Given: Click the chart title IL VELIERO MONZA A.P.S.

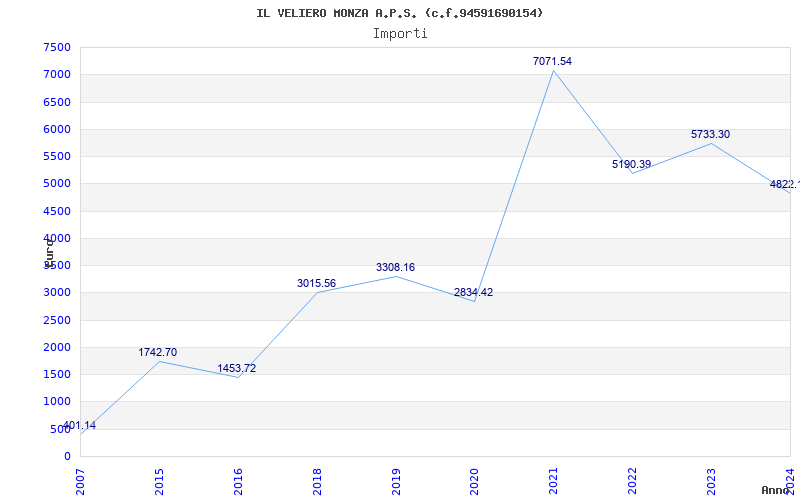Looking at the screenshot, I should point(400,13).
